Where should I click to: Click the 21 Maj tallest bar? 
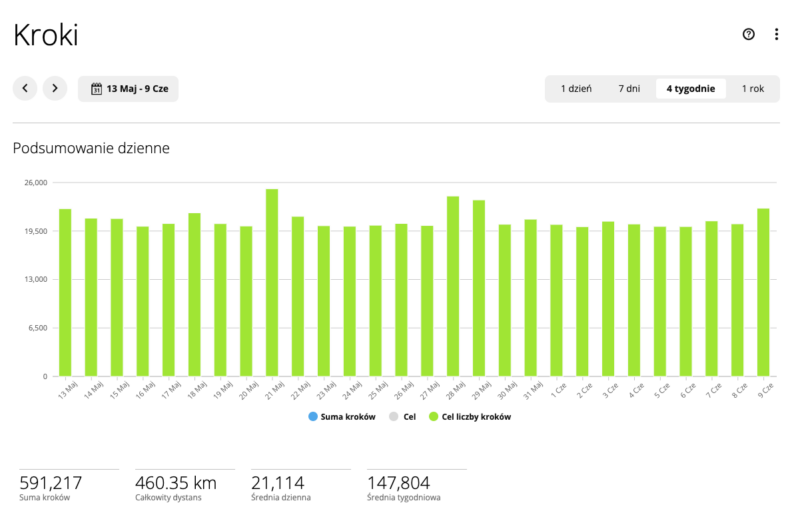pos(272,283)
